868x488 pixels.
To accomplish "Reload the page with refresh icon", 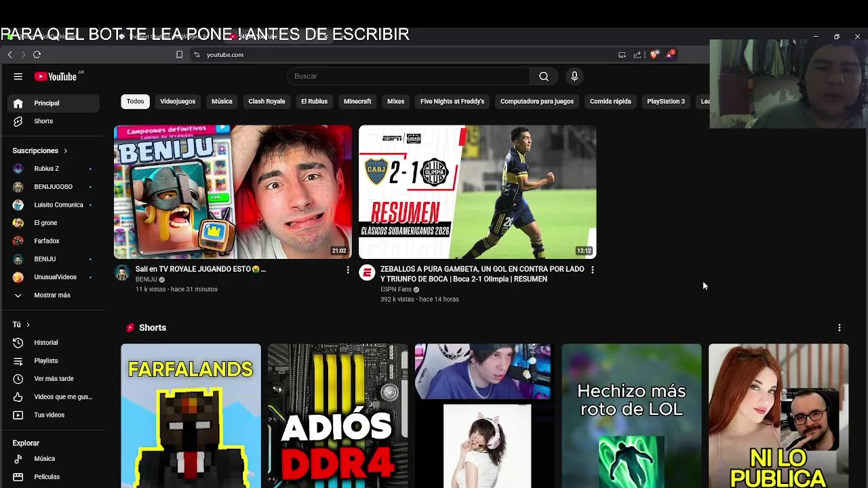I will [37, 54].
